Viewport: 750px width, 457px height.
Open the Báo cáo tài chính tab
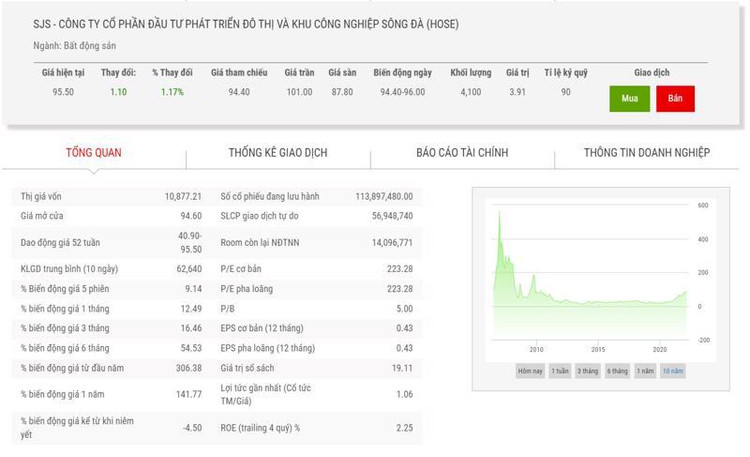coord(462,153)
